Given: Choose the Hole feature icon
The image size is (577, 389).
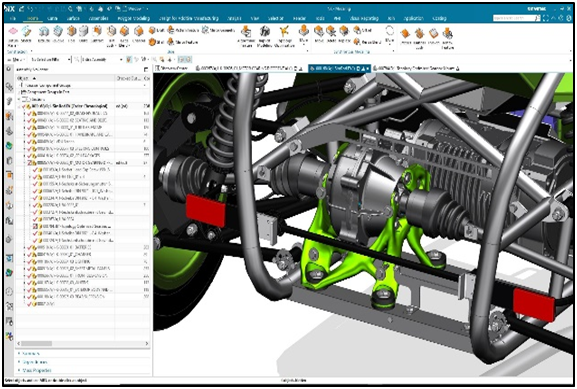Looking at the screenshot, I should pyautogui.click(x=71, y=32).
